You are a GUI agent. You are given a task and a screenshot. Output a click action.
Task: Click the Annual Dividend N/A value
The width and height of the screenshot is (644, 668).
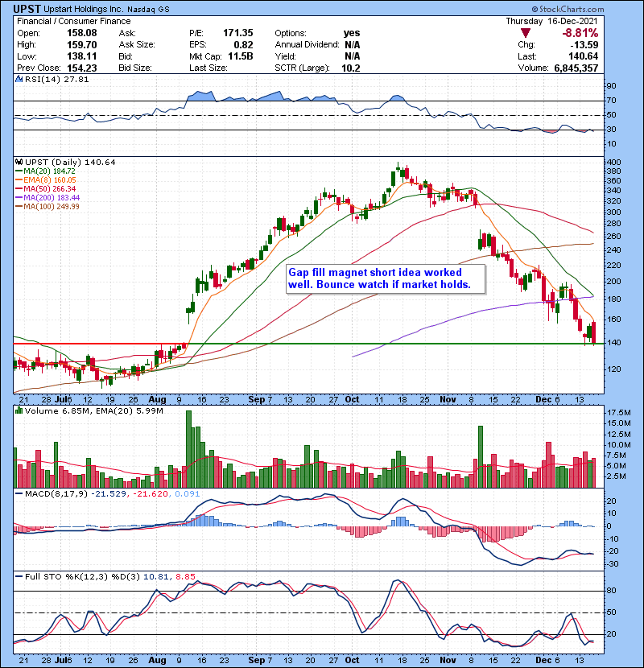(x=352, y=45)
